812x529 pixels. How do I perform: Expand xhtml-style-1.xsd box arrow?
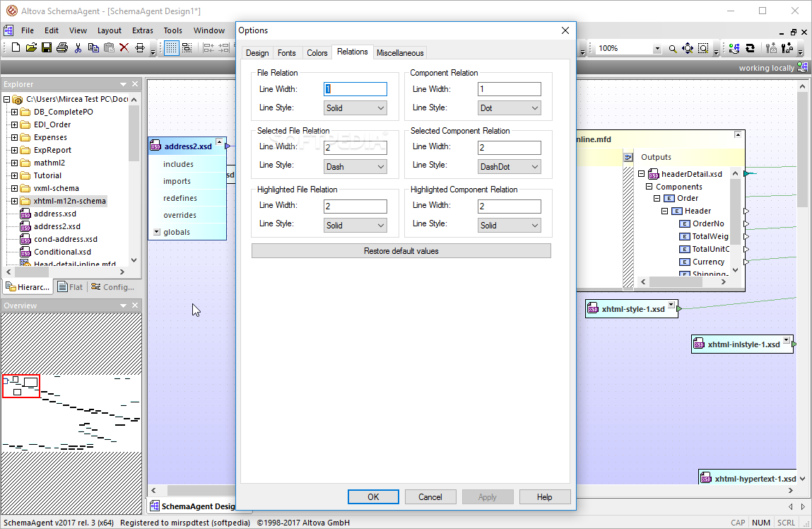point(671,305)
